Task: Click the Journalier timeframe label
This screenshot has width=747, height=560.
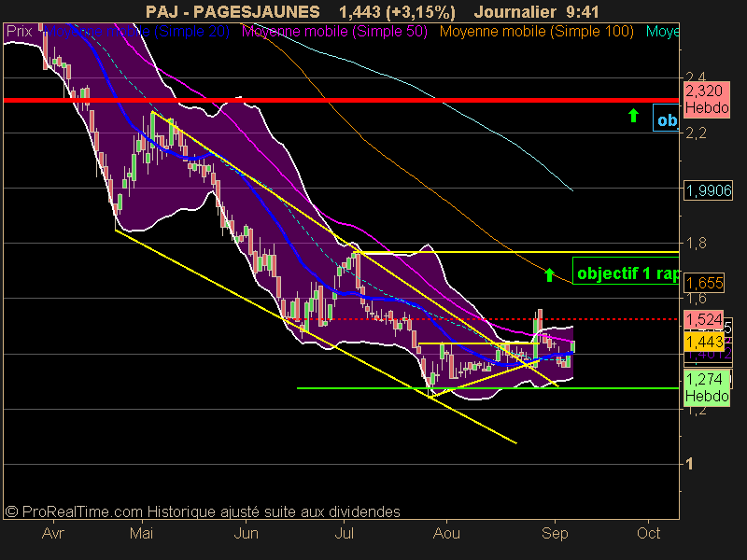Action: [515, 11]
